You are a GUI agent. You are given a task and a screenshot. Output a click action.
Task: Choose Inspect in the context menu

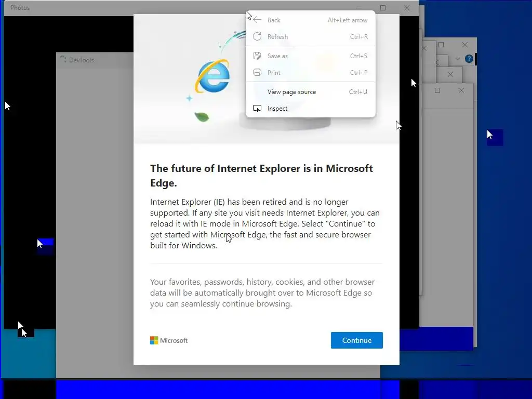[x=310, y=109]
